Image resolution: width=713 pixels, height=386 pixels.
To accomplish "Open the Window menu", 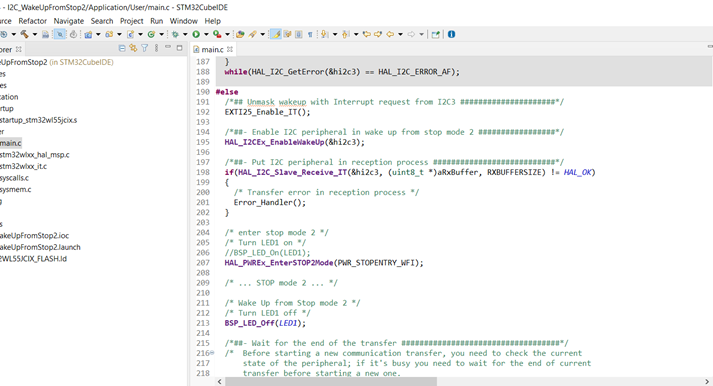I will pyautogui.click(x=184, y=21).
